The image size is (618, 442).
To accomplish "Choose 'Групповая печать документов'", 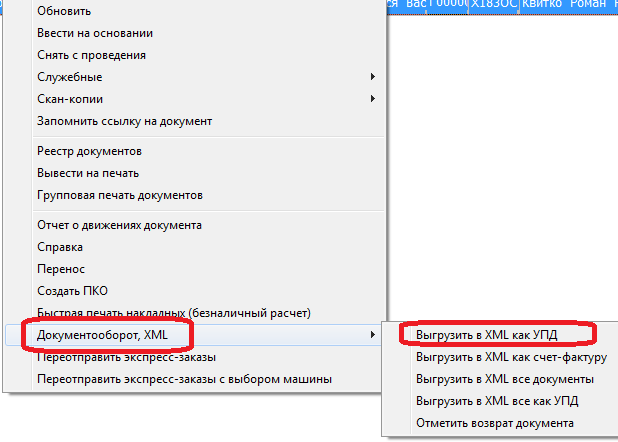I will click(x=120, y=195).
